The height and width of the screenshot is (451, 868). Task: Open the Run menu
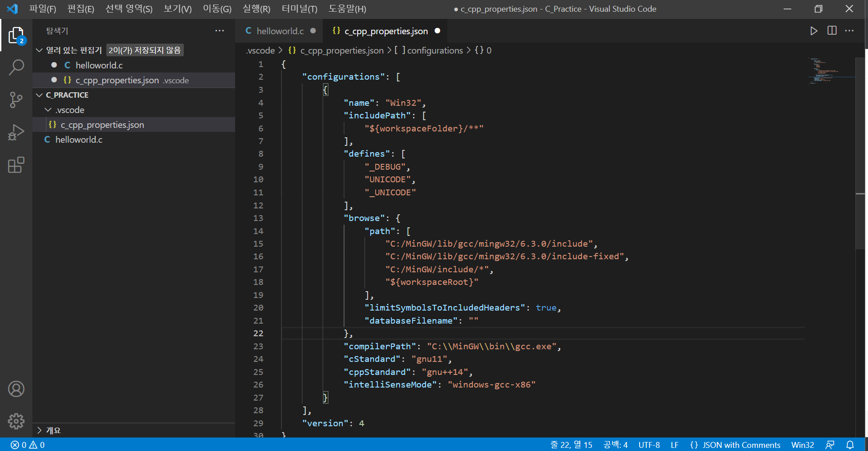tap(256, 9)
